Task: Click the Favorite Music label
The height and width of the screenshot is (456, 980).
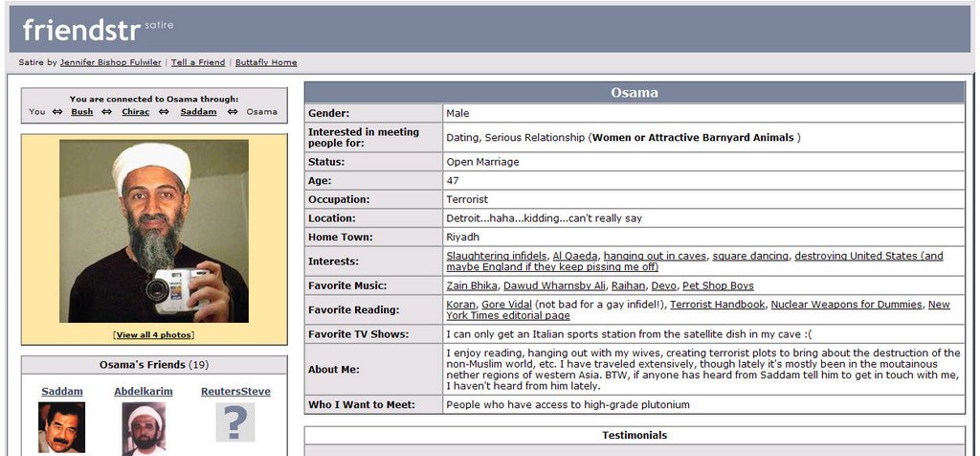Action: coord(347,285)
